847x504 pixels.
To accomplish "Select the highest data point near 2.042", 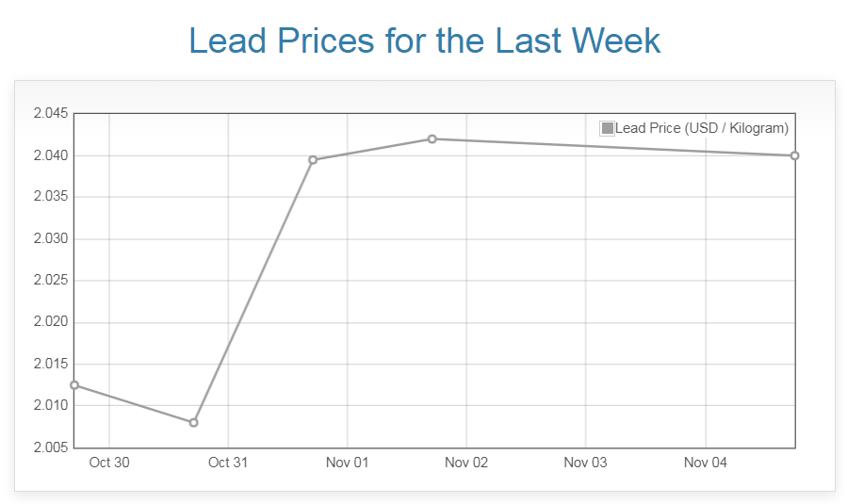I will (x=432, y=138).
